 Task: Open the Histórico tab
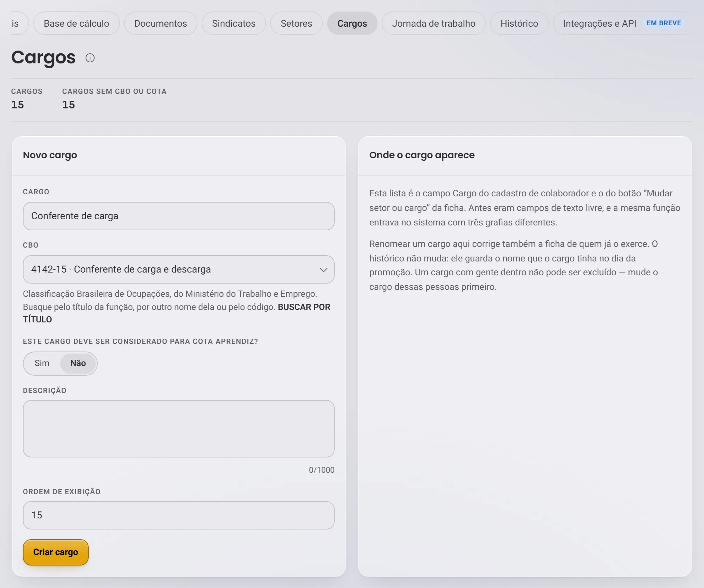519,23
